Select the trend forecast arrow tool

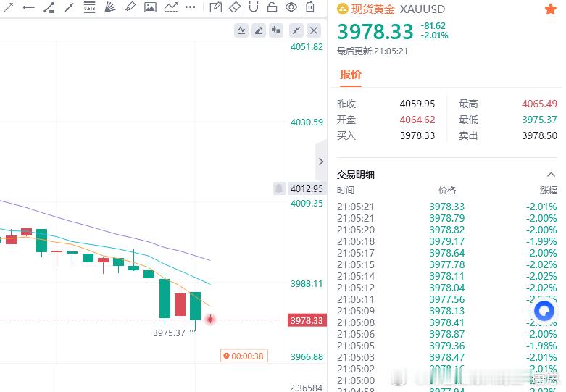tap(170, 7)
